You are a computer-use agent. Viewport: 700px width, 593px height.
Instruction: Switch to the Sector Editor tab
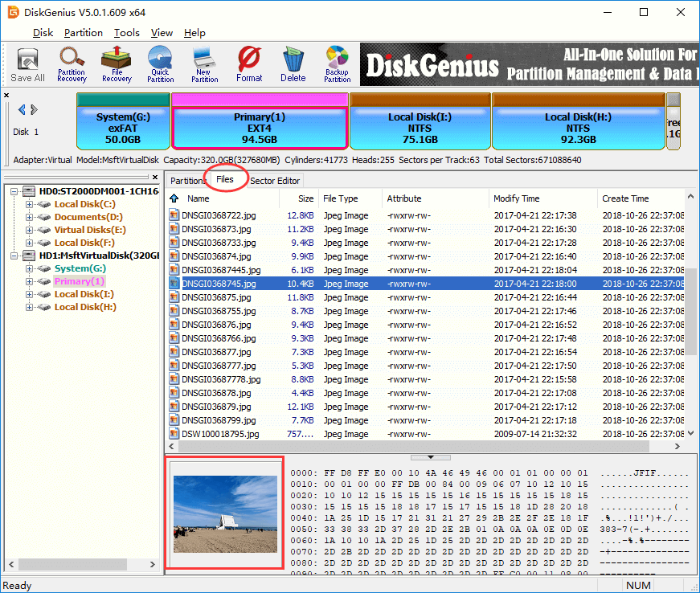274,181
